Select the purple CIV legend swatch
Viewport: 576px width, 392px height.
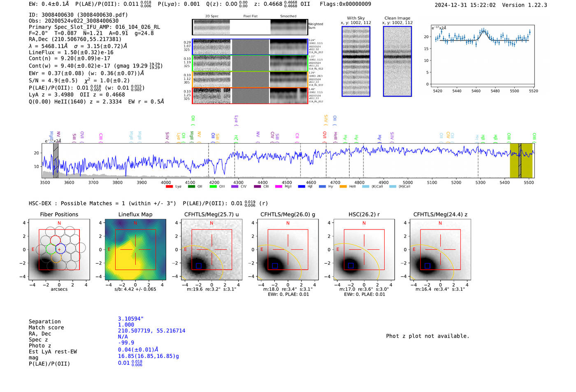[235, 187]
